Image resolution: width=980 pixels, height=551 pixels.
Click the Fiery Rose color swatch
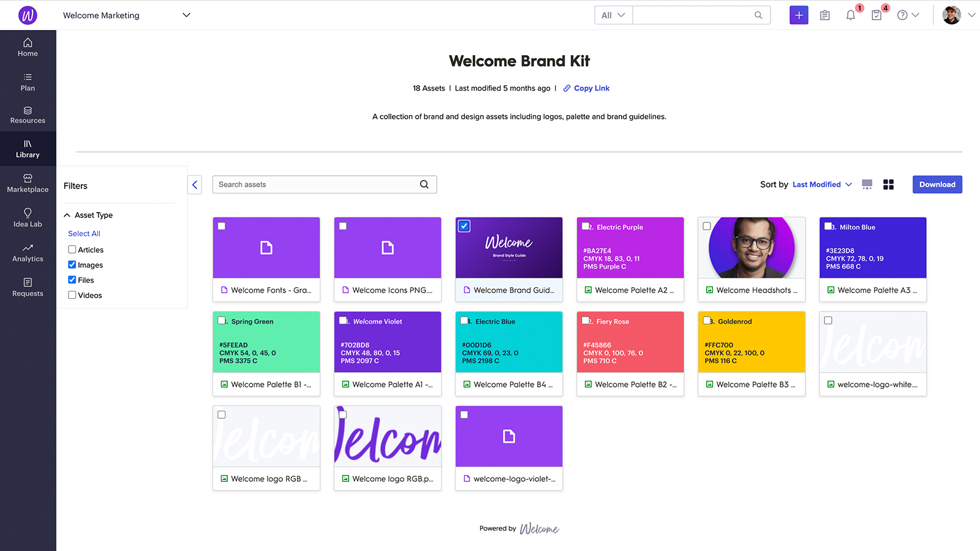630,342
